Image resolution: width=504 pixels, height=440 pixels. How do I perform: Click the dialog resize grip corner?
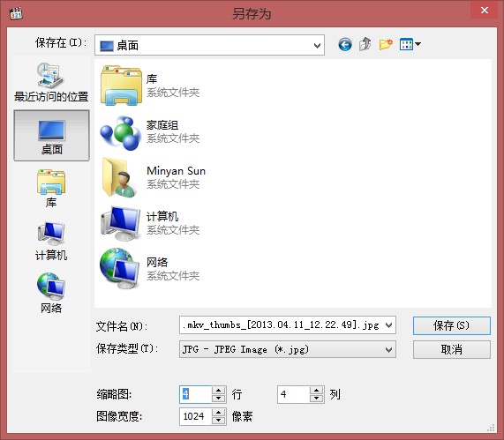[491, 428]
